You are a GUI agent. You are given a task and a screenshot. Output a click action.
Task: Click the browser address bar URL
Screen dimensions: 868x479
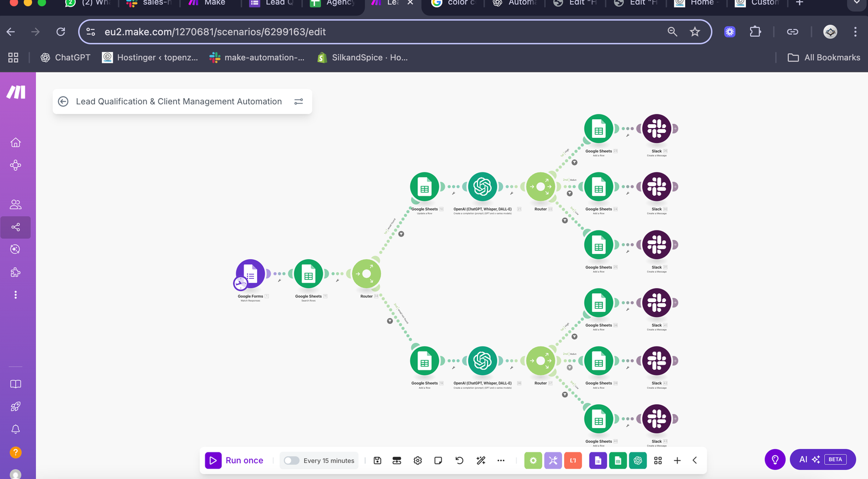pyautogui.click(x=215, y=32)
